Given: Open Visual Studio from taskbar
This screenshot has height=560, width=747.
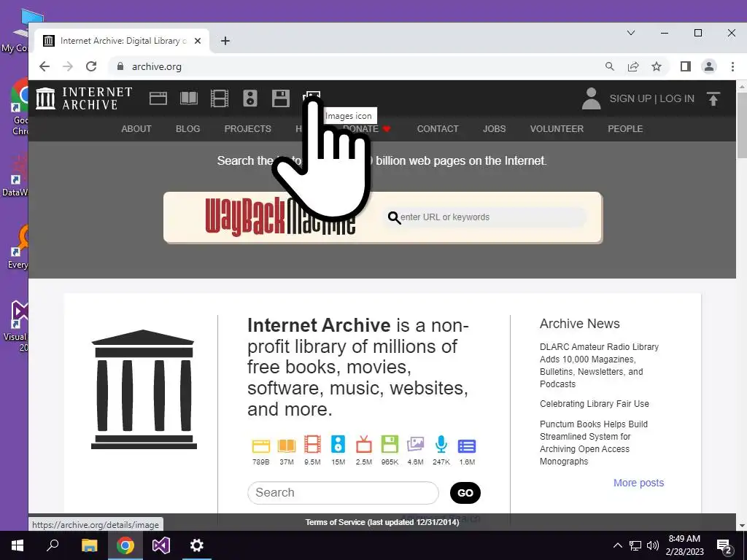Looking at the screenshot, I should 161,545.
